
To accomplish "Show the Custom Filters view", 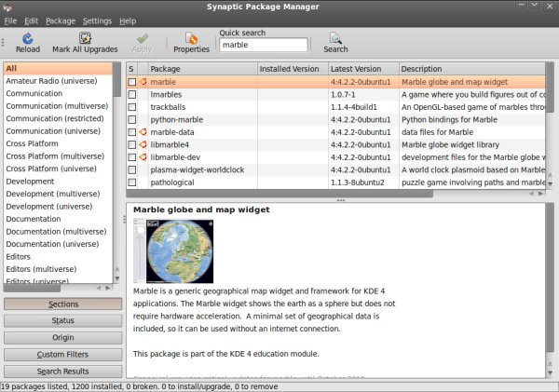I will 63,355.
